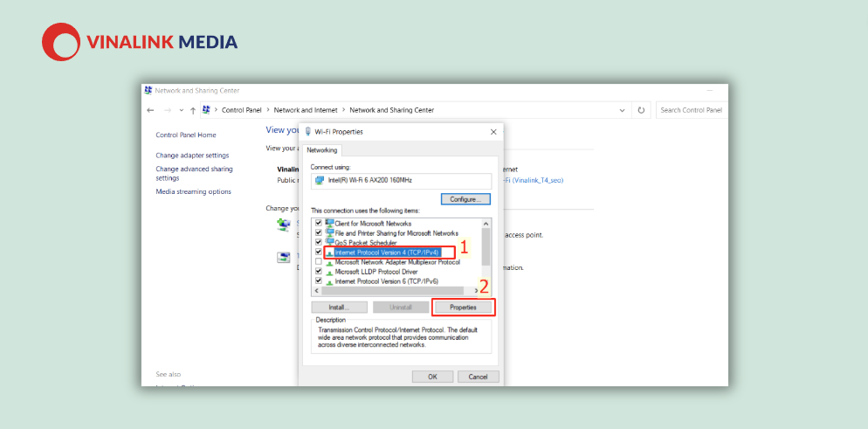The height and width of the screenshot is (429, 868).
Task: Click the items list vertical scrollbar thumb
Action: coord(486,247)
